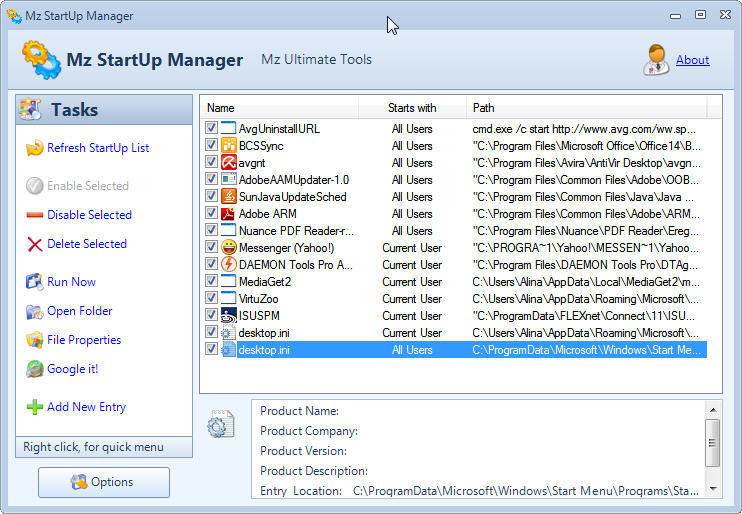Click the Google it! globe icon

click(35, 369)
